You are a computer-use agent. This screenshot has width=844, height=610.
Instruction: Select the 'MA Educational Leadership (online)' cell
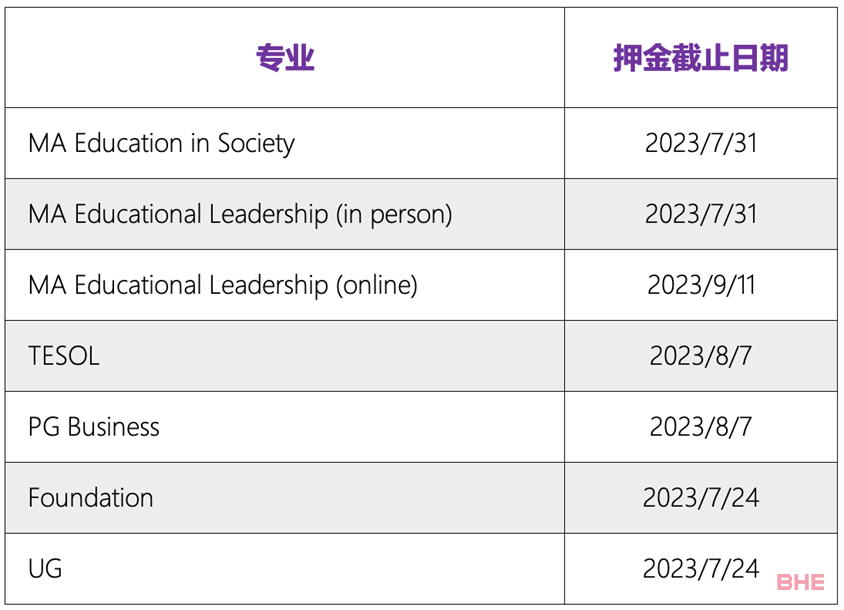click(x=222, y=285)
